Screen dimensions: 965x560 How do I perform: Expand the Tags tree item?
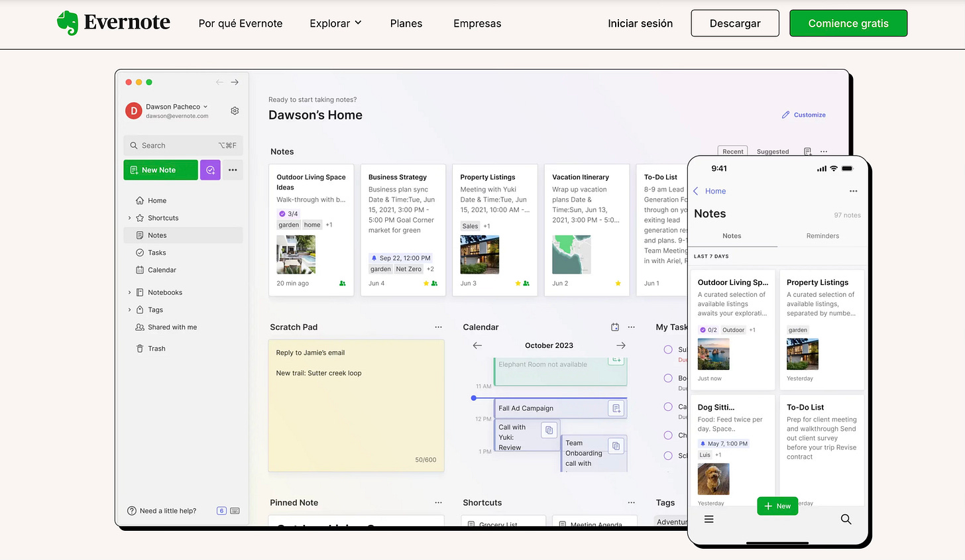[129, 309]
